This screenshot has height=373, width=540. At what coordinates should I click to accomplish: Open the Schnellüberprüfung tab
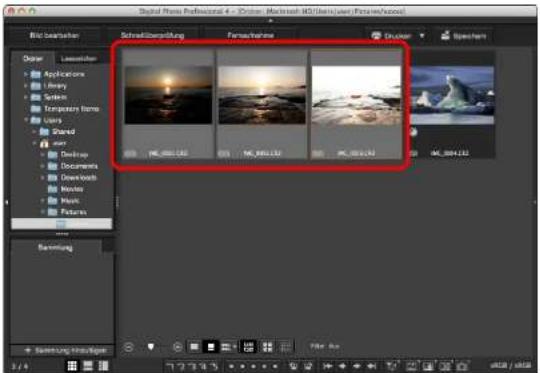152,35
